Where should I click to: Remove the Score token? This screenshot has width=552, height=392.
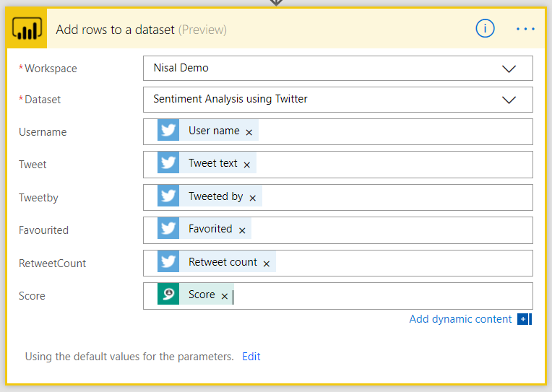(225, 296)
